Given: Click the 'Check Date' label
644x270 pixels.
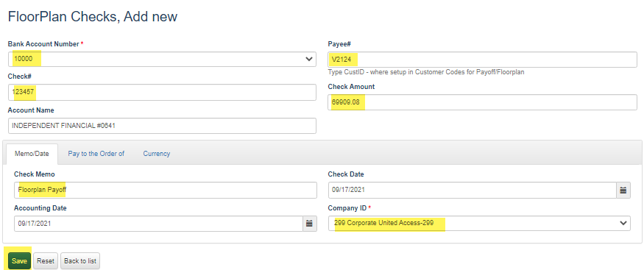Looking at the screenshot, I should point(346,174).
